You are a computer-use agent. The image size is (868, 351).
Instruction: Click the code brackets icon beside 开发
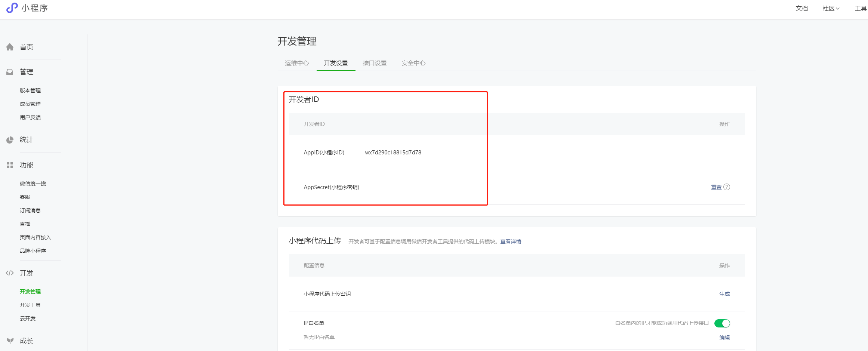point(10,273)
